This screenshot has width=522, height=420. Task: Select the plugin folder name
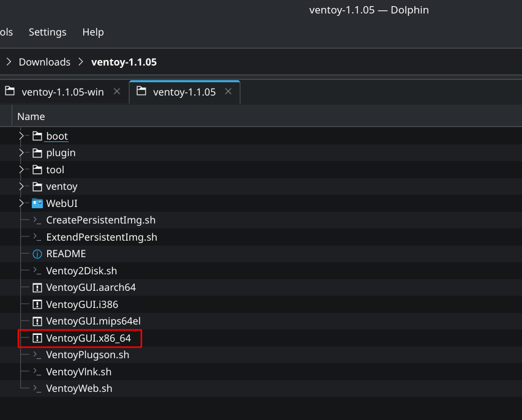61,153
